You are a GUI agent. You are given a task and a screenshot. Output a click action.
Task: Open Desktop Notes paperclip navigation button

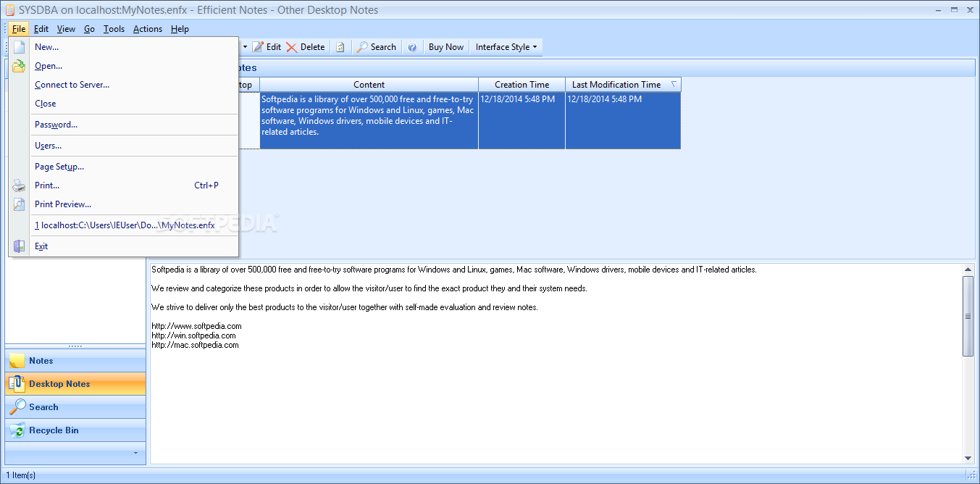(75, 384)
